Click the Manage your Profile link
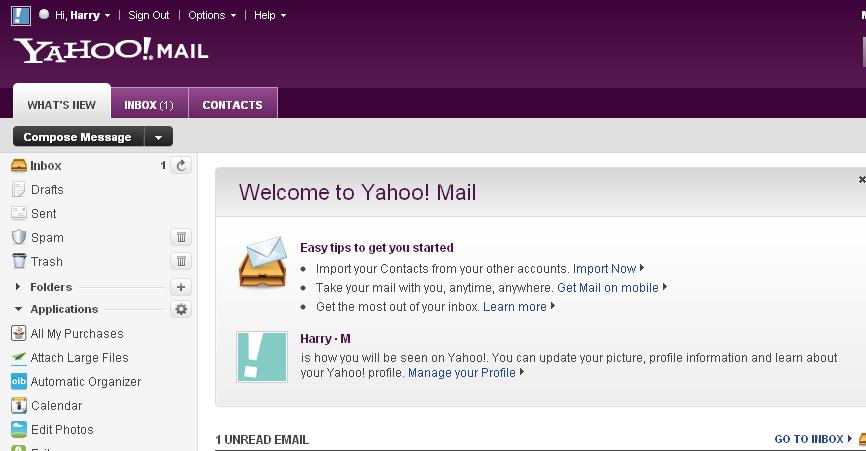866x451 pixels. [x=462, y=373]
